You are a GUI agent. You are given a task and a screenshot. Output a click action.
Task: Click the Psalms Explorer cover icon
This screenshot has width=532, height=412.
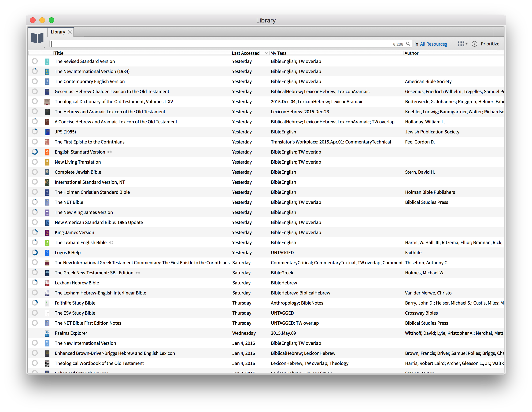pos(47,333)
